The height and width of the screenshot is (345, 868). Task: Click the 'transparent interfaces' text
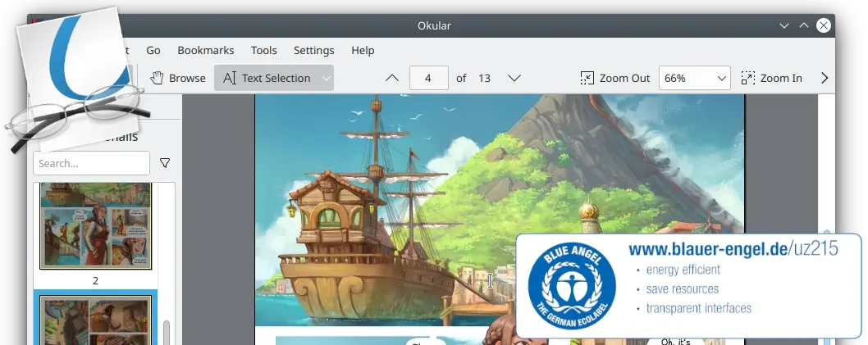tap(699, 308)
